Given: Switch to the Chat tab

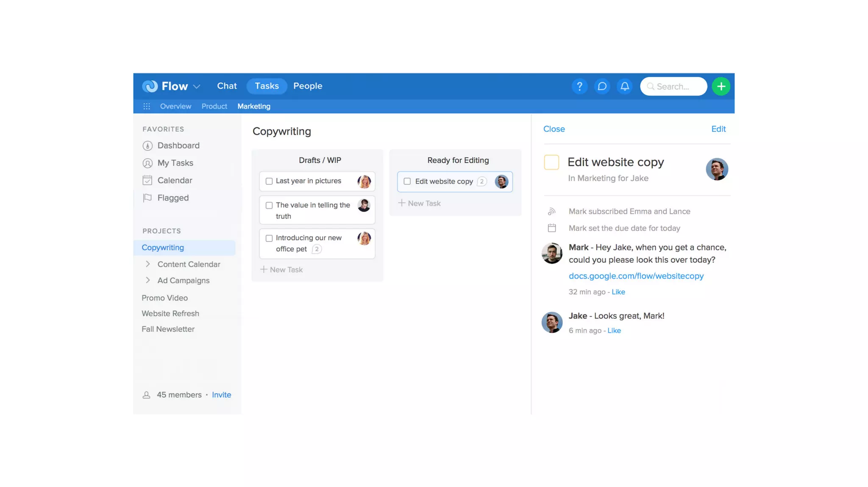Looking at the screenshot, I should pos(227,86).
